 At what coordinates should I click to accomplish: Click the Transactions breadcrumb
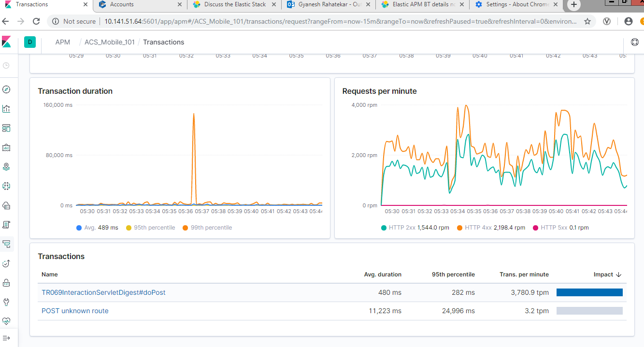point(163,42)
